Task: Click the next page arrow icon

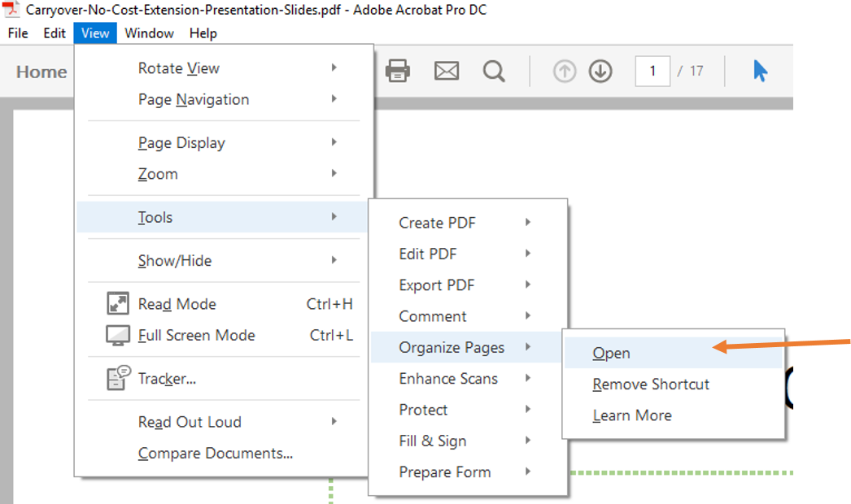Action: click(600, 72)
